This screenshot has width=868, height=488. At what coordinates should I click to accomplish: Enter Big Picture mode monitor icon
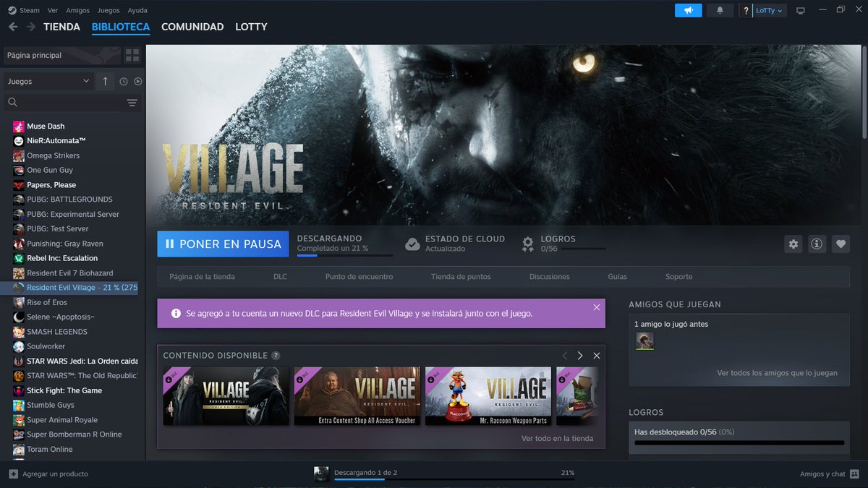tap(801, 11)
